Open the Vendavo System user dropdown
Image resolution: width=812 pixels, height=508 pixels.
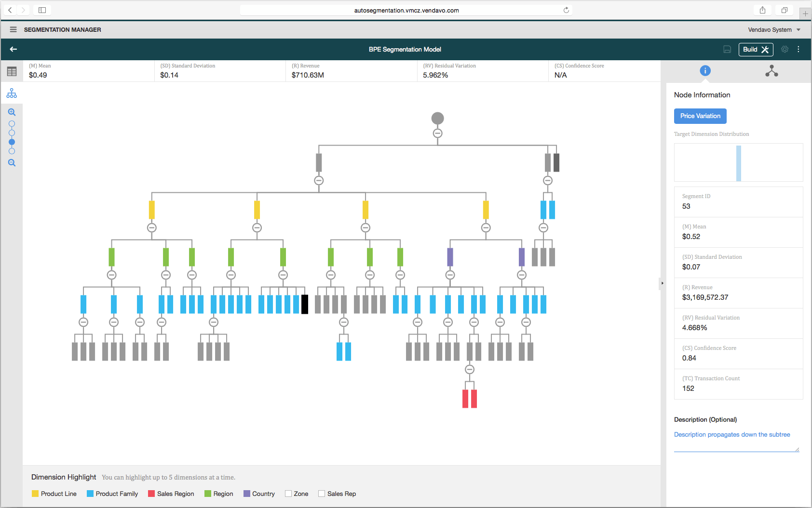click(774, 29)
